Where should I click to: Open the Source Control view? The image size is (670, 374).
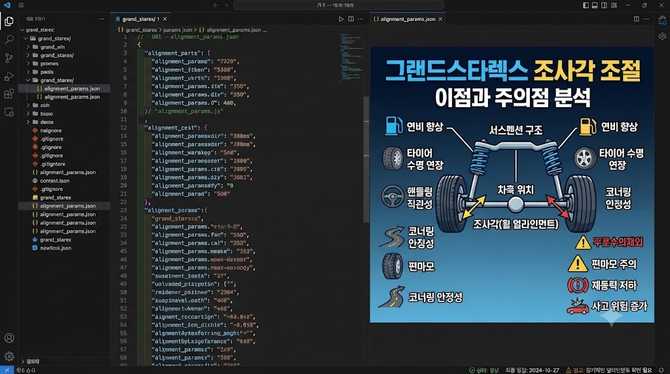[x=9, y=58]
